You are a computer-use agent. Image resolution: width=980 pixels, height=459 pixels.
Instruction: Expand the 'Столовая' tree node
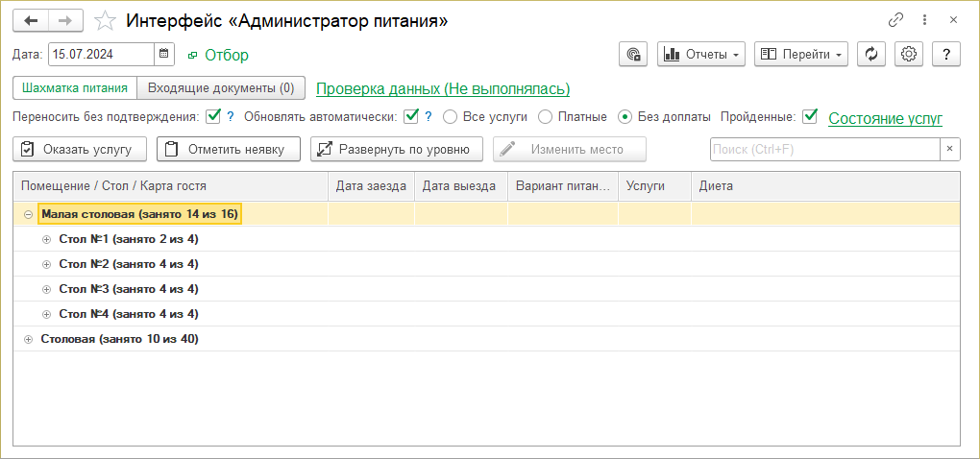pyautogui.click(x=28, y=339)
